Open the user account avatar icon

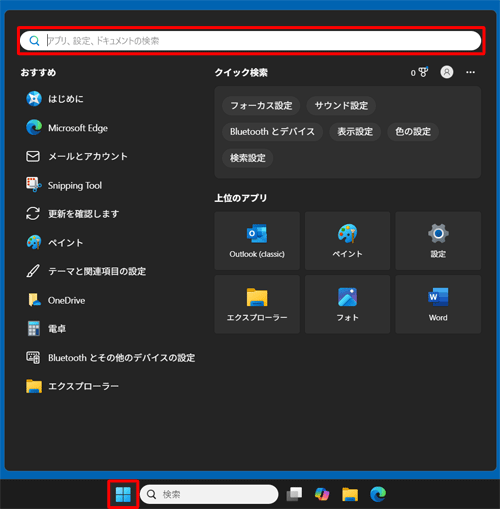(447, 72)
